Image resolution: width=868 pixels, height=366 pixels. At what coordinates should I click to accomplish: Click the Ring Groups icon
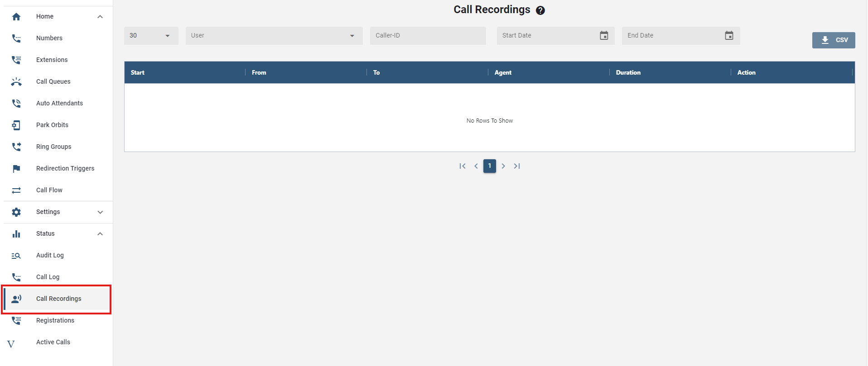coord(16,147)
